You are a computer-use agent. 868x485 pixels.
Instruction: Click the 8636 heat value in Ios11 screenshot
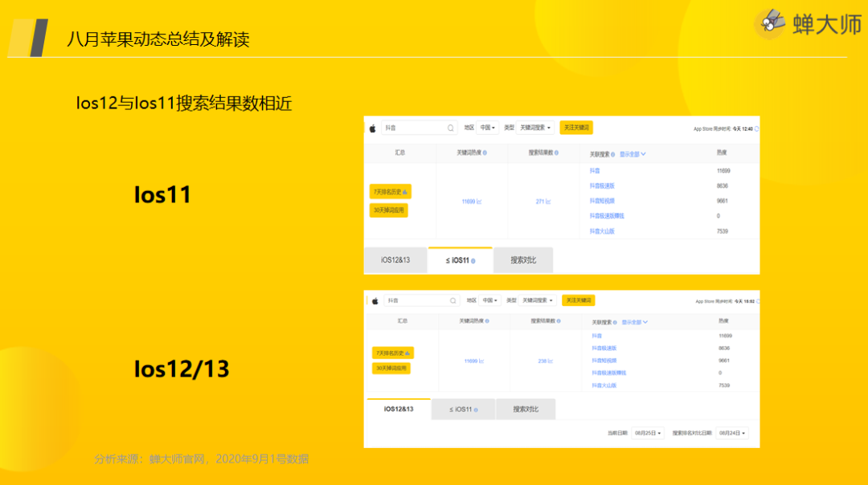pyautogui.click(x=723, y=185)
